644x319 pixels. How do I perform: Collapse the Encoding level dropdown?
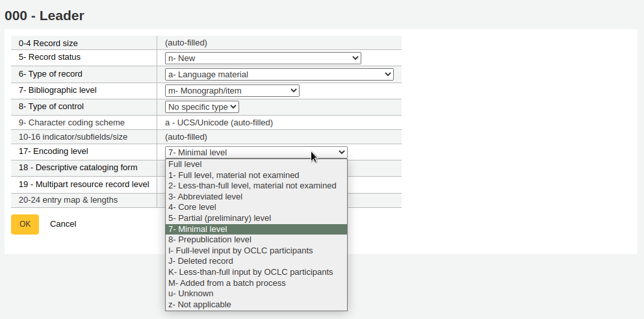click(x=256, y=153)
